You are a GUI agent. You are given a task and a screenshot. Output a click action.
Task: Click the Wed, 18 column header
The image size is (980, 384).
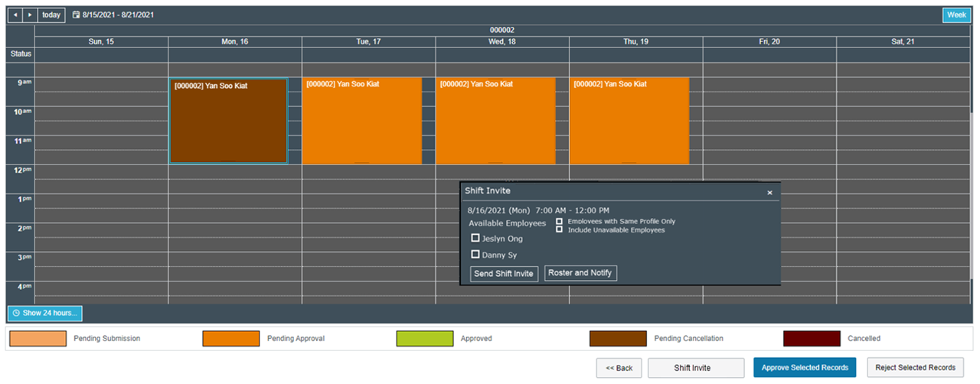[502, 41]
